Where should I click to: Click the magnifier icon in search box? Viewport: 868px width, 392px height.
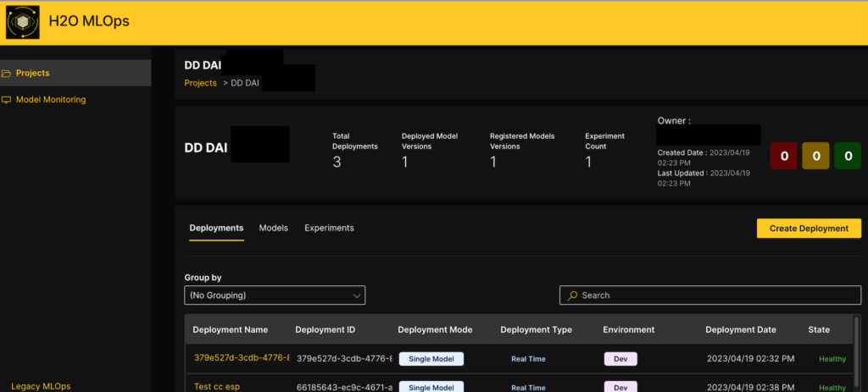pyautogui.click(x=573, y=295)
